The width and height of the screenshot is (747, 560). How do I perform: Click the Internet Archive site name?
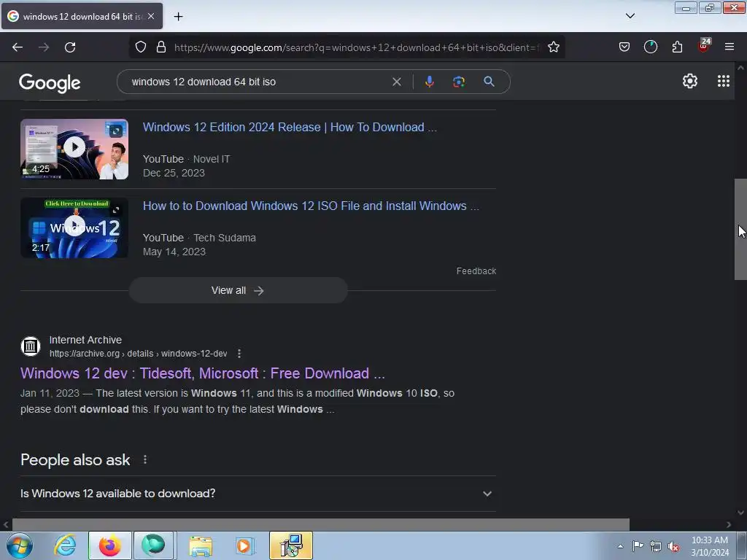click(85, 340)
